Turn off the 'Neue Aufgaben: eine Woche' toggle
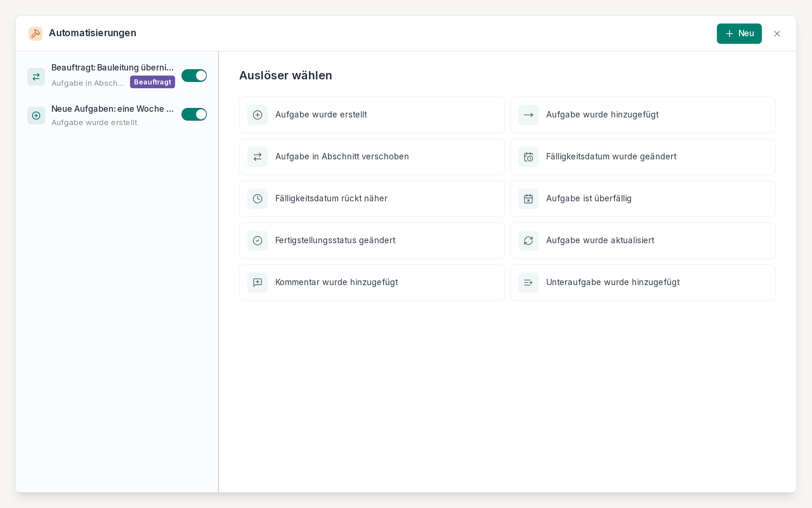 point(194,114)
